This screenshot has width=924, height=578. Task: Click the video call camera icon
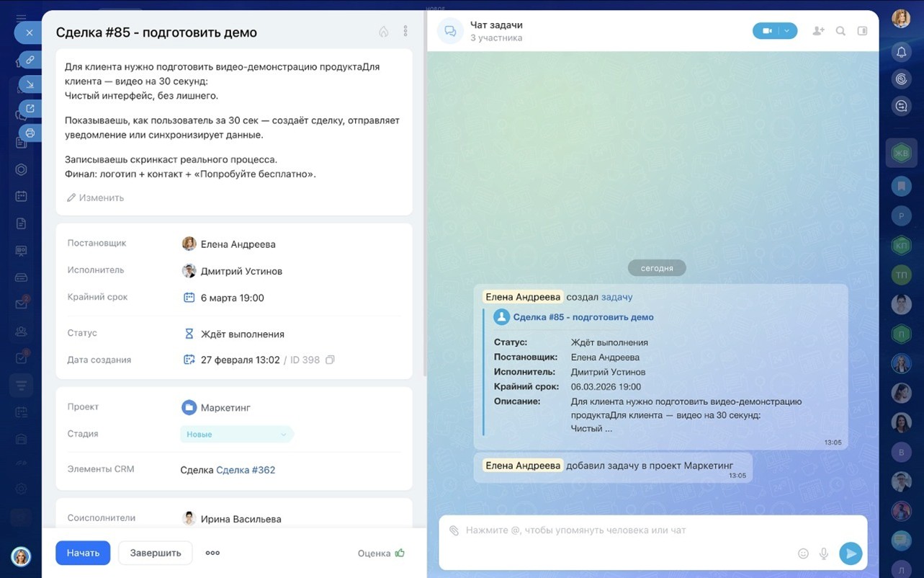pos(766,30)
